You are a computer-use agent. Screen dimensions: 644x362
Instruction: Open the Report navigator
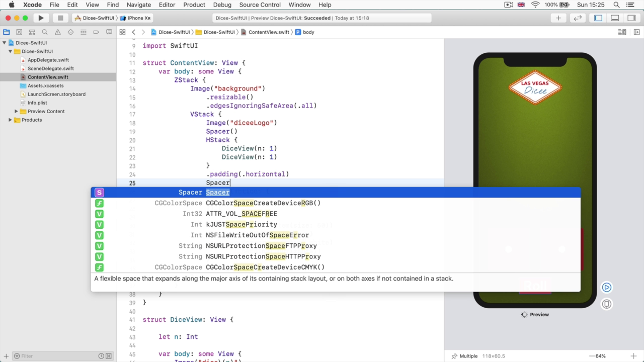tap(109, 32)
